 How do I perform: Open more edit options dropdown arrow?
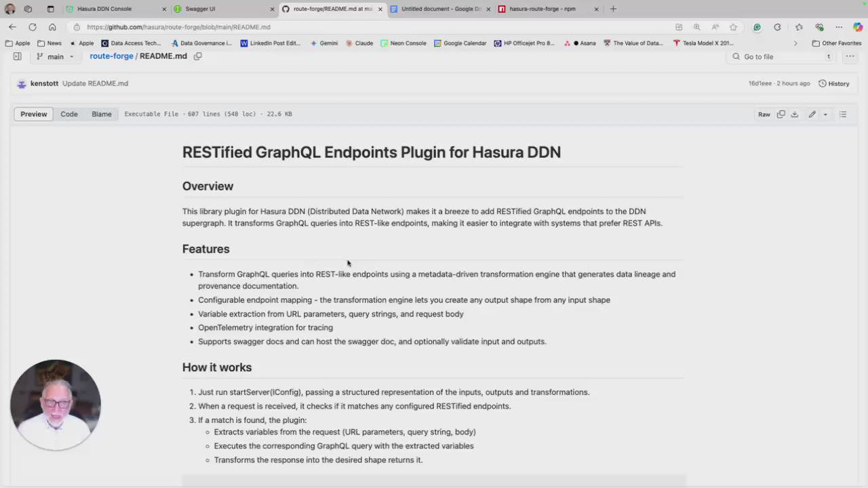click(825, 115)
